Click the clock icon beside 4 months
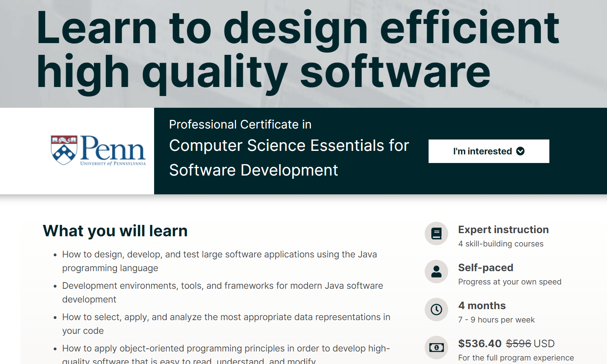The image size is (607, 364). (436, 310)
